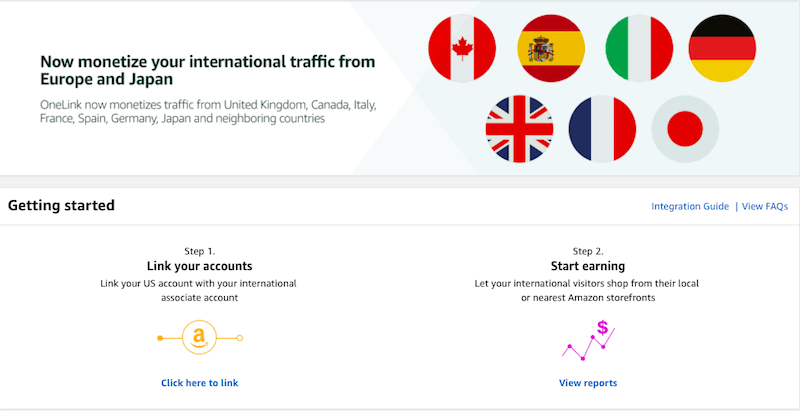The image size is (800, 411).
Task: Click the Canada flag icon
Action: click(462, 49)
